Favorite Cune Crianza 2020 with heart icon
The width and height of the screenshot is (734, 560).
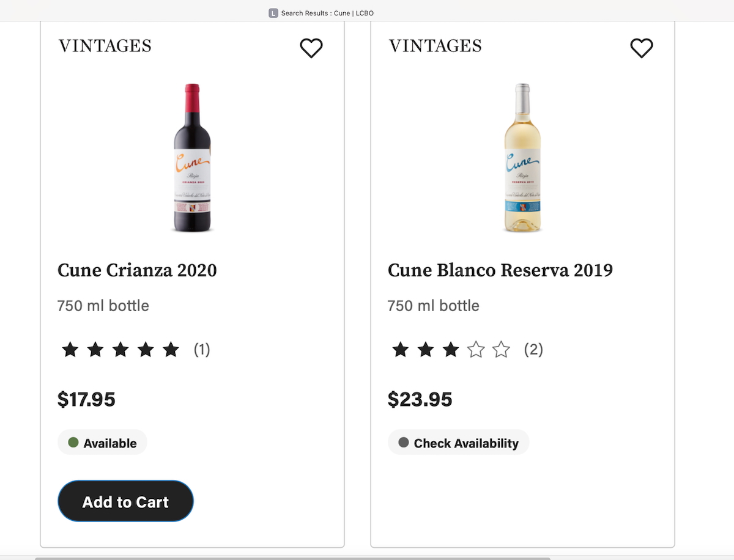tap(311, 48)
